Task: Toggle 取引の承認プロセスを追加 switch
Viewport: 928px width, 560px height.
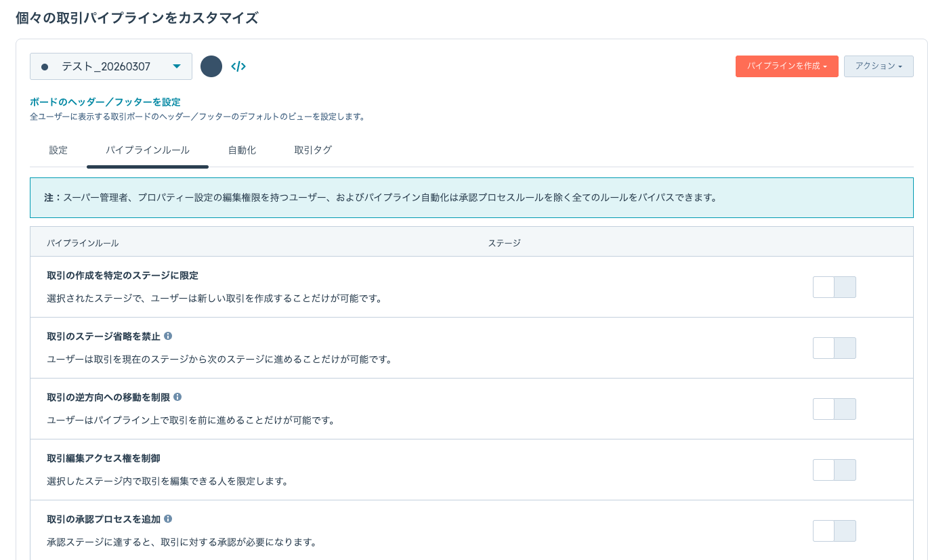Action: [x=835, y=531]
